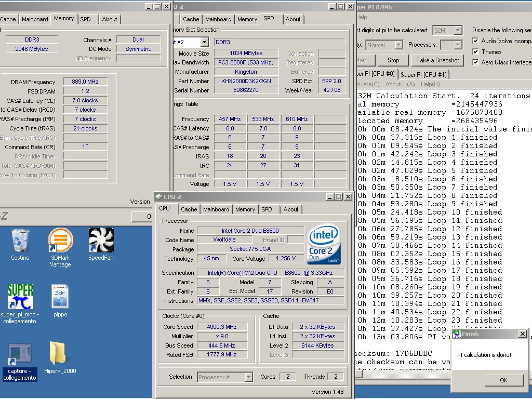532x399 pixels.
Task: Click the processor name Intel Core 2 Duo E8600
Action: [x=250, y=231]
